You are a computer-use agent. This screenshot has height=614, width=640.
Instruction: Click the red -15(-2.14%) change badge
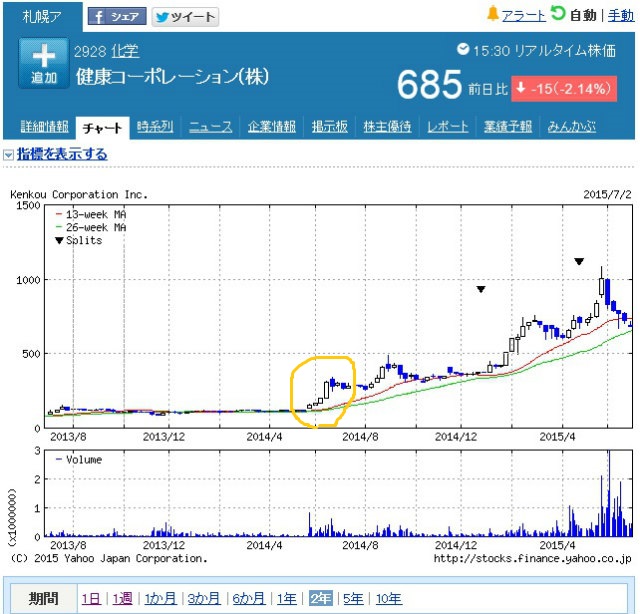564,89
